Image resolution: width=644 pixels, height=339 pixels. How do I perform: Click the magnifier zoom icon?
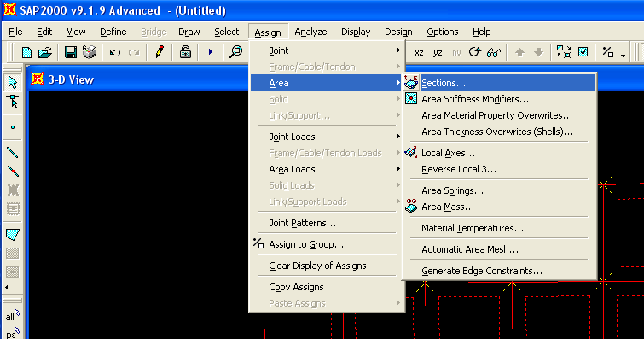[235, 52]
